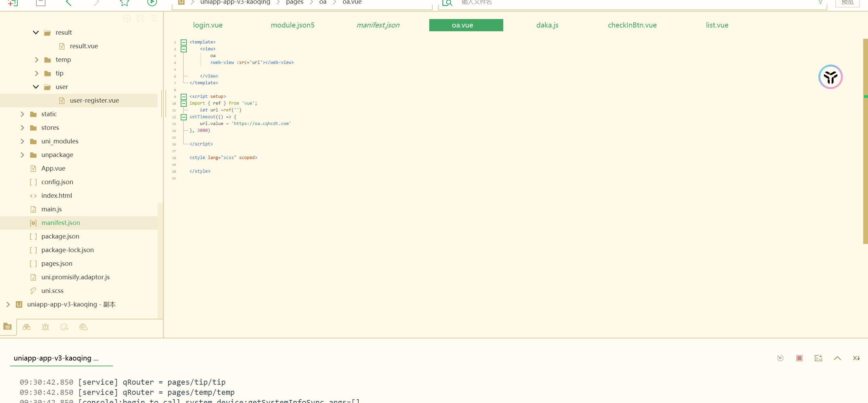Viewport: 868px width, 403px height.
Task: Click the rerun console icon
Action: 780,358
